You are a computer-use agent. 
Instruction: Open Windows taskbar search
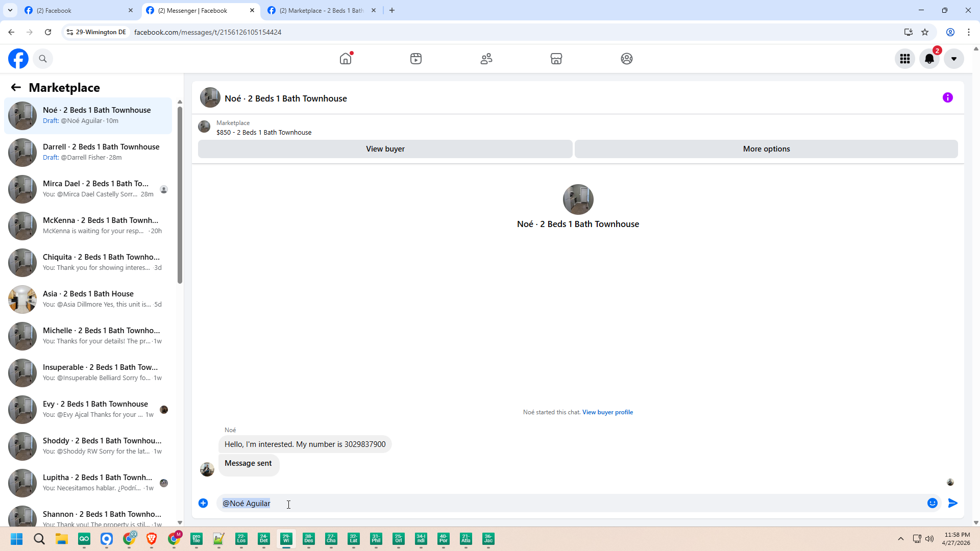[x=39, y=539]
